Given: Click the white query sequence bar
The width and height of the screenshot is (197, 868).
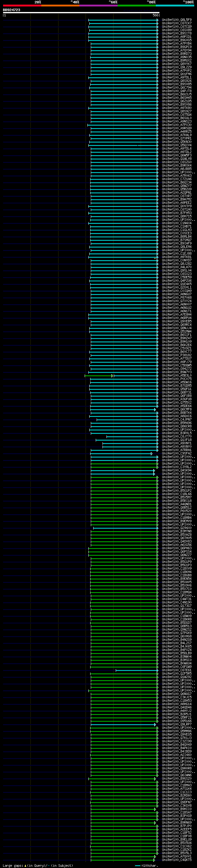Looking at the screenshot, I should pyautogui.click(x=81, y=12).
